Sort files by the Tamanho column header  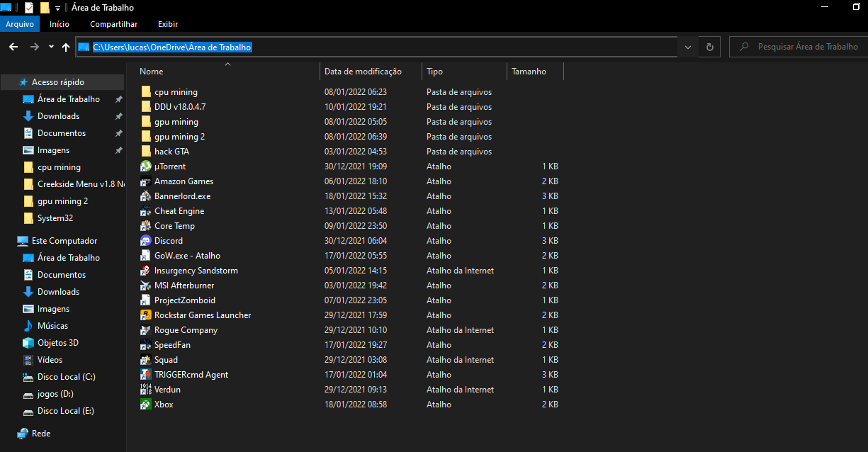pyautogui.click(x=536, y=72)
